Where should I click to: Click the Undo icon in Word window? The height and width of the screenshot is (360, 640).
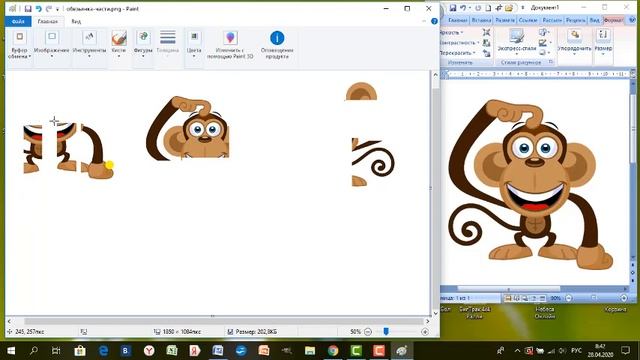click(x=463, y=8)
